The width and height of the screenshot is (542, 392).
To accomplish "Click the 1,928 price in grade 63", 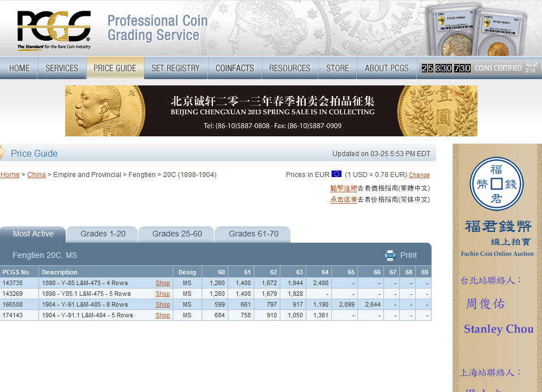I will (295, 294).
